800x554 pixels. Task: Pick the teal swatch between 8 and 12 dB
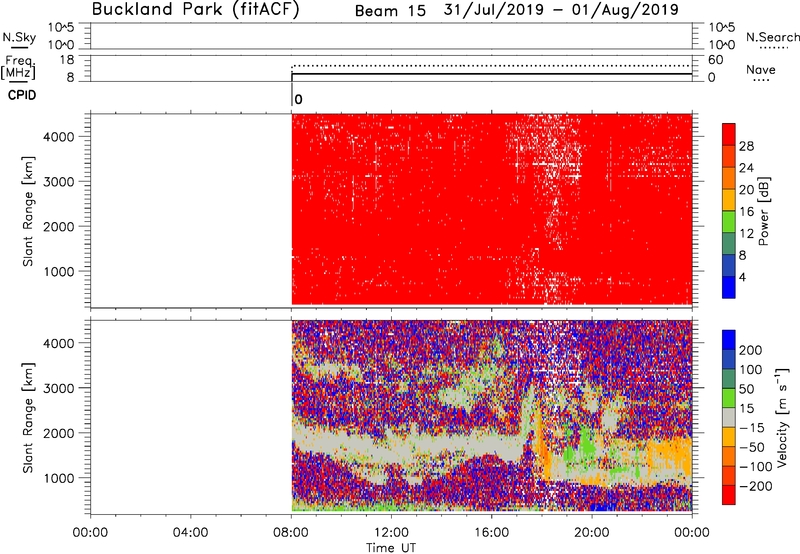tap(729, 244)
